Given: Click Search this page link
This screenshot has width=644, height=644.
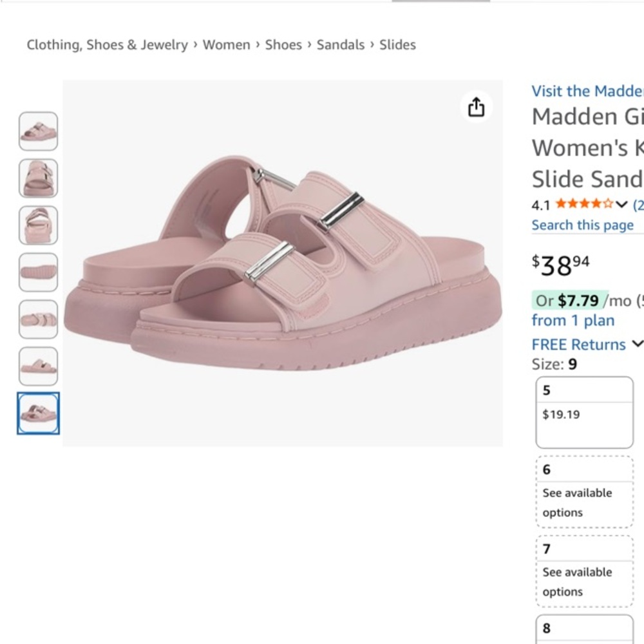Looking at the screenshot, I should tap(582, 225).
